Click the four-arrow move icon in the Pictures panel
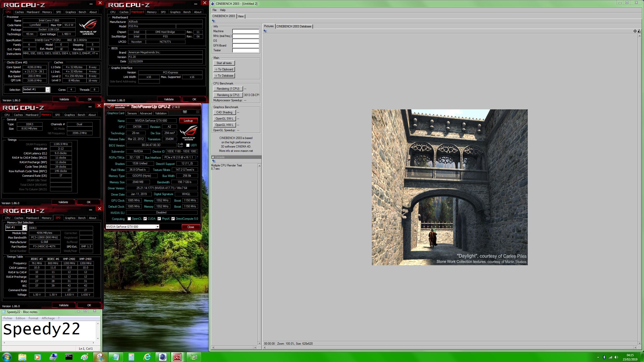The width and height of the screenshot is (644, 362). pyautogui.click(x=635, y=31)
